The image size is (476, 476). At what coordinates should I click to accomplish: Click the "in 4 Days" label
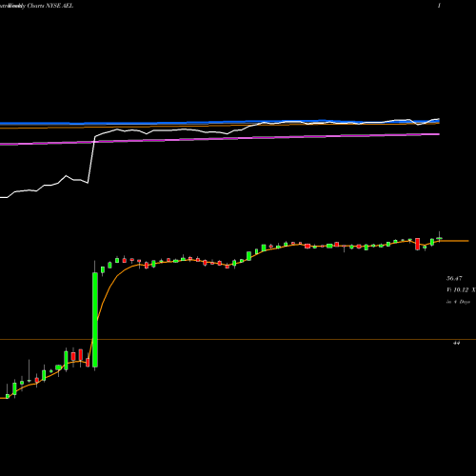point(458,302)
